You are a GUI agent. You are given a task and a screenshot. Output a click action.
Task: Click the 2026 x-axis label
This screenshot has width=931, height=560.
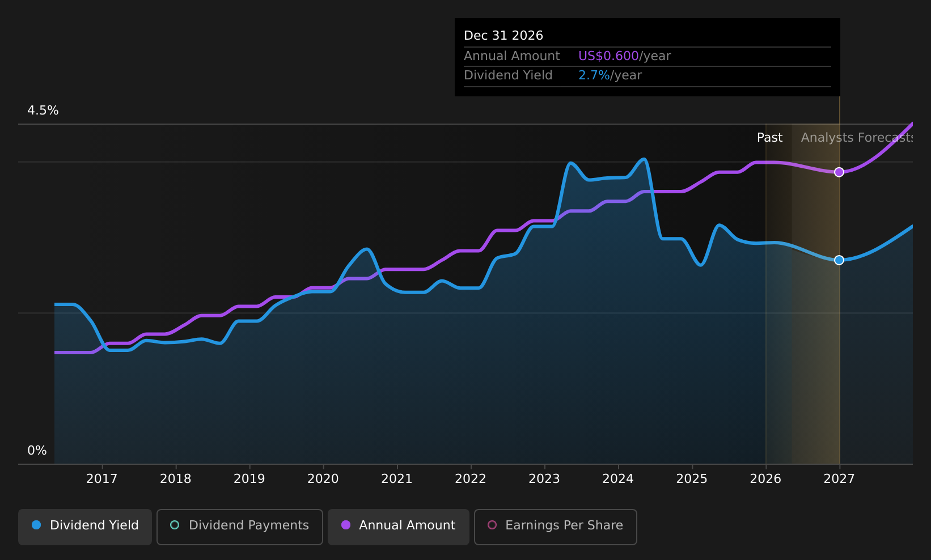(765, 479)
